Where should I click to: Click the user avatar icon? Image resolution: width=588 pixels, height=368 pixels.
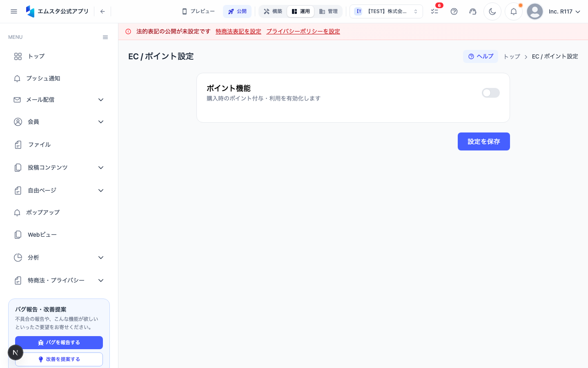tap(535, 11)
